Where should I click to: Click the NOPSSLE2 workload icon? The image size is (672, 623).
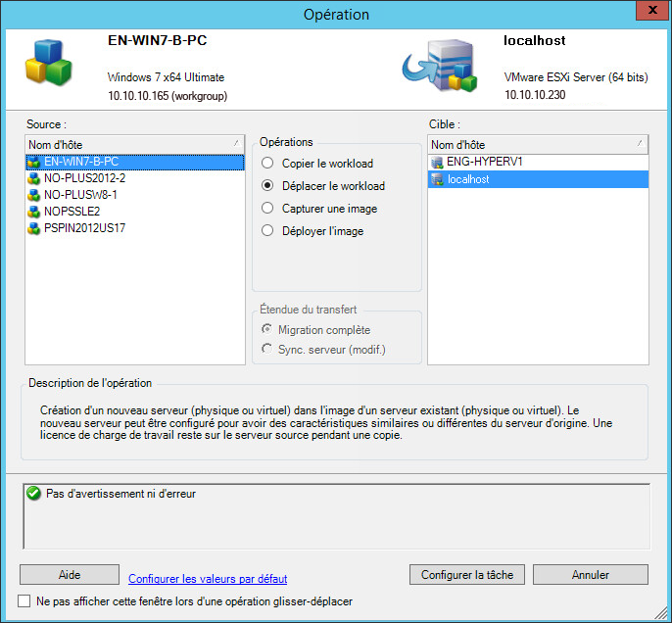click(x=34, y=212)
